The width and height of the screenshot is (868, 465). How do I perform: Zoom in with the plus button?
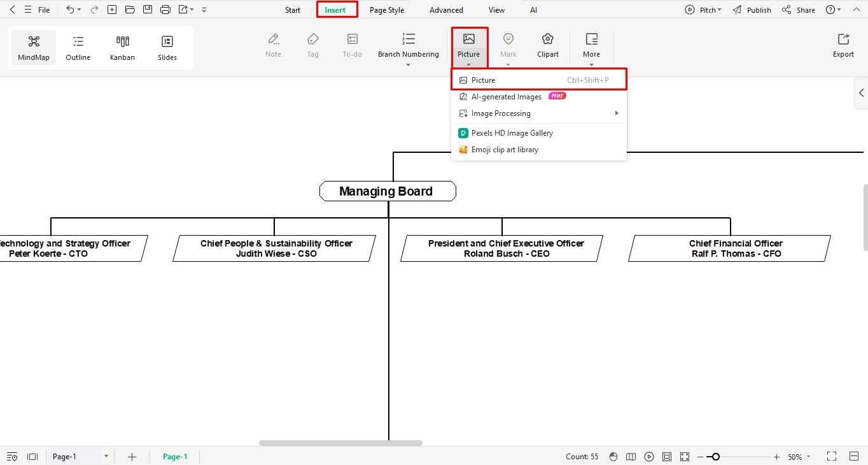click(x=776, y=457)
